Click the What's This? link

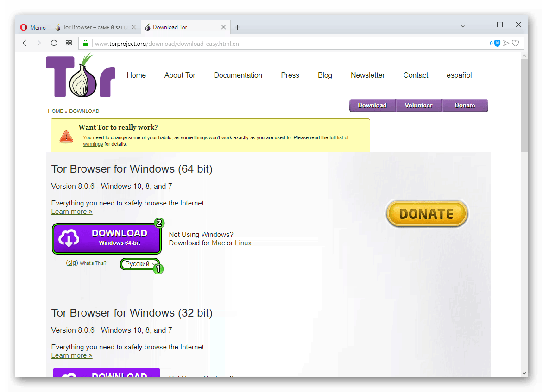pos(93,263)
